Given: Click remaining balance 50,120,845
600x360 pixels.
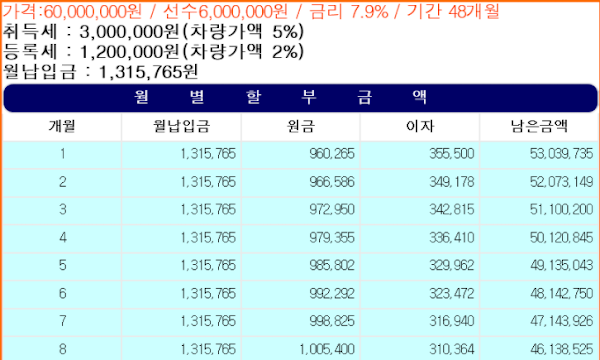Looking at the screenshot, I should pos(561,238).
